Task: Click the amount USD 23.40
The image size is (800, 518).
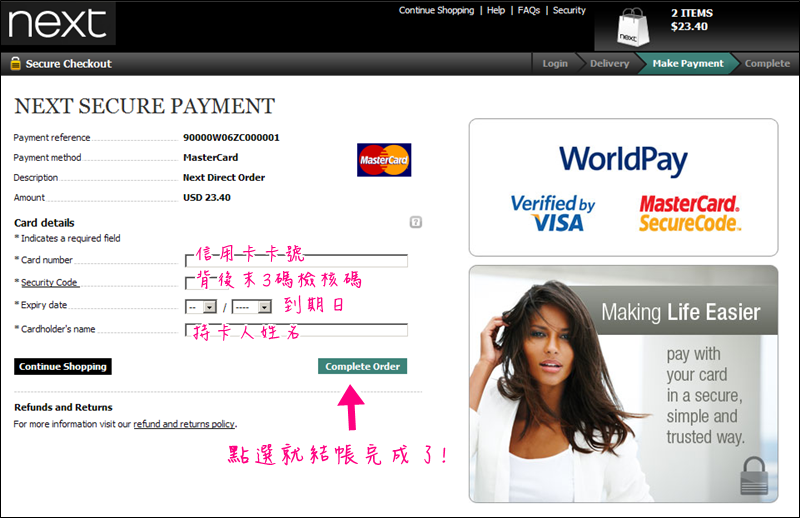Action: click(x=207, y=198)
